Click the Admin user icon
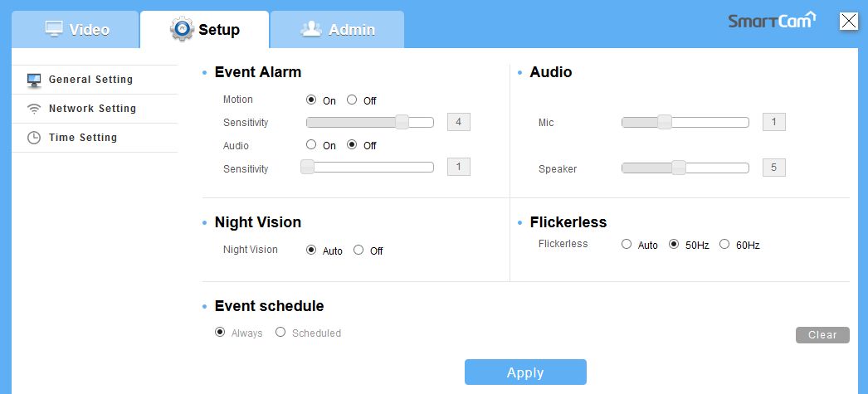The width and height of the screenshot is (868, 394). [310, 29]
